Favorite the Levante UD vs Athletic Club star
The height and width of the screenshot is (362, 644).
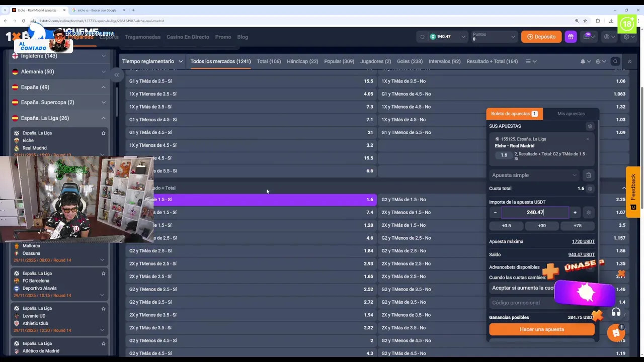pos(104,308)
